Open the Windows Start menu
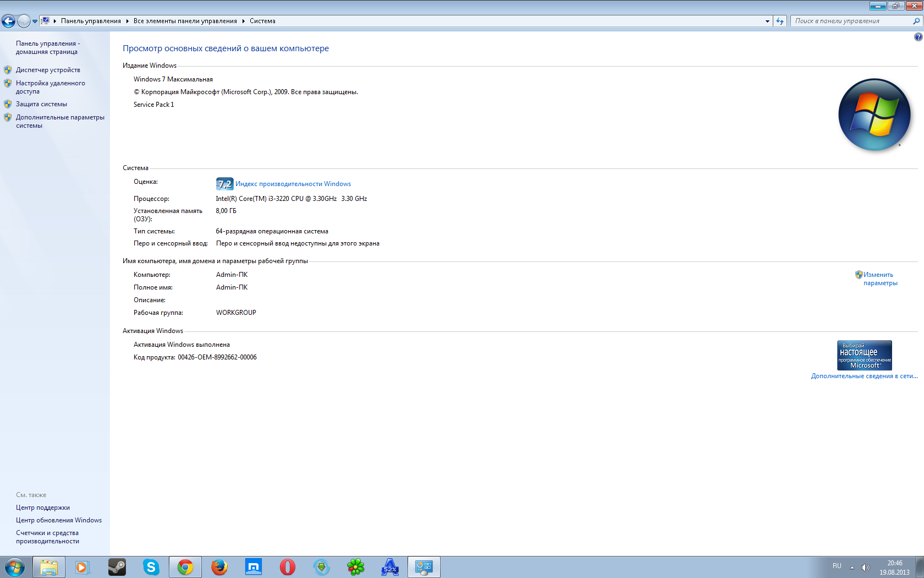 [x=15, y=567]
